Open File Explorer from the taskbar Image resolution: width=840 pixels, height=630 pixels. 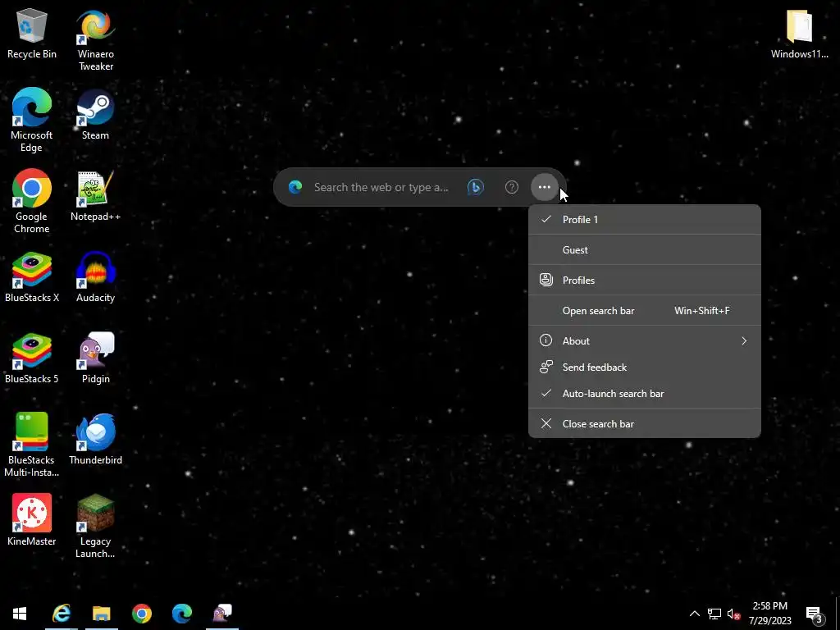coord(101,614)
